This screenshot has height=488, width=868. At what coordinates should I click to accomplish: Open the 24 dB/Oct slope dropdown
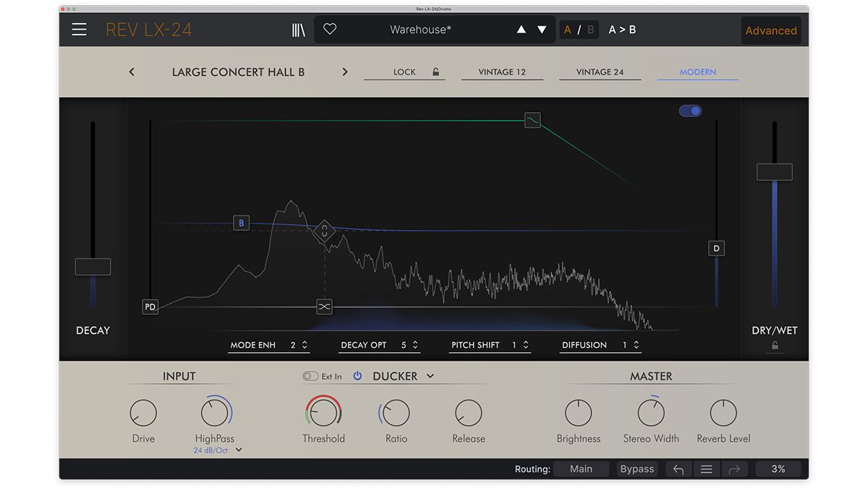tap(218, 450)
